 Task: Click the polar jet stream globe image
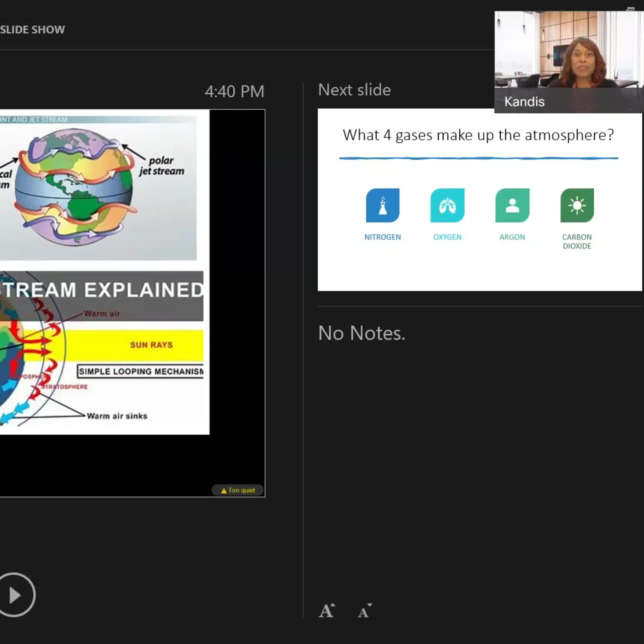pos(98,188)
